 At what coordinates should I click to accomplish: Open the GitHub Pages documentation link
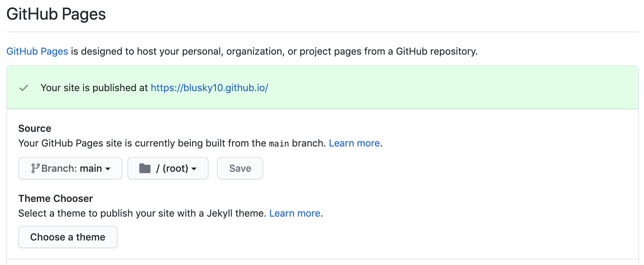tap(37, 52)
